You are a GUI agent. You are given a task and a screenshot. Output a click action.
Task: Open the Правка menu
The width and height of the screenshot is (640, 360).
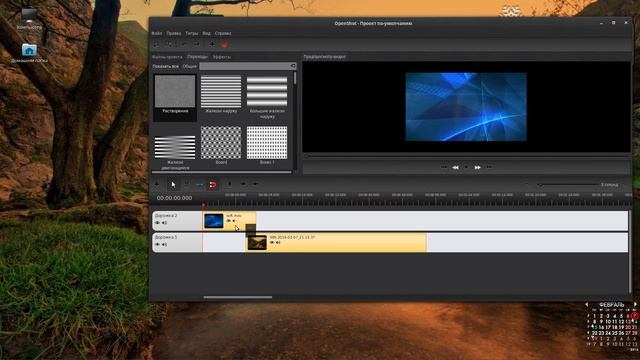tap(173, 33)
